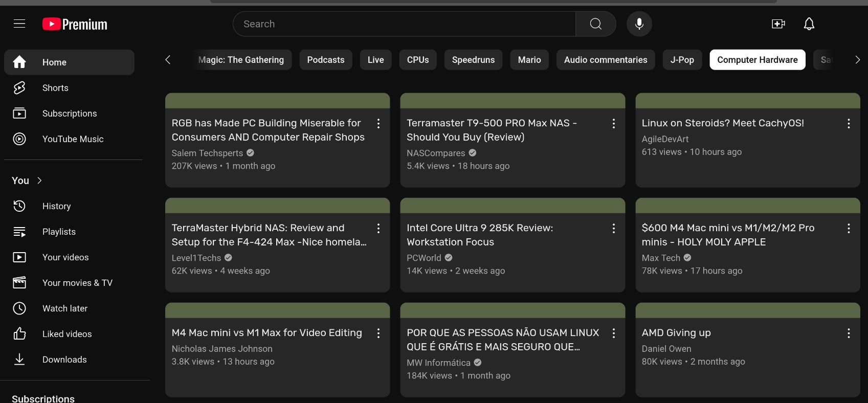Start voice search with microphone
Screen dimensions: 868x403
pos(639,24)
